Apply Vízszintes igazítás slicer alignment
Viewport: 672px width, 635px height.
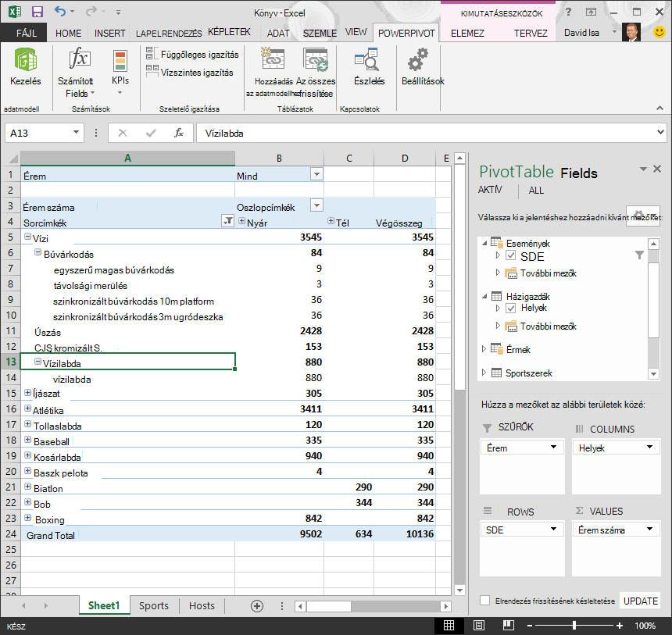(x=189, y=73)
